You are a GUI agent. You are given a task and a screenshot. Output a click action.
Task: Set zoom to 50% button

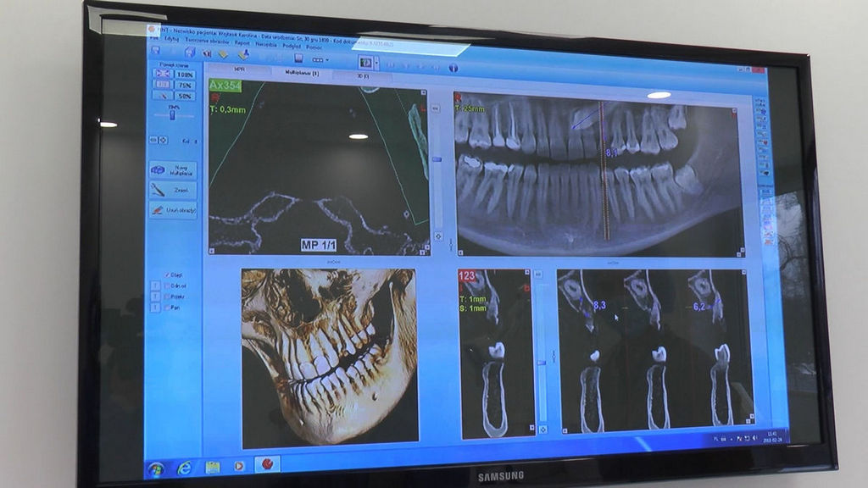pyautogui.click(x=185, y=97)
